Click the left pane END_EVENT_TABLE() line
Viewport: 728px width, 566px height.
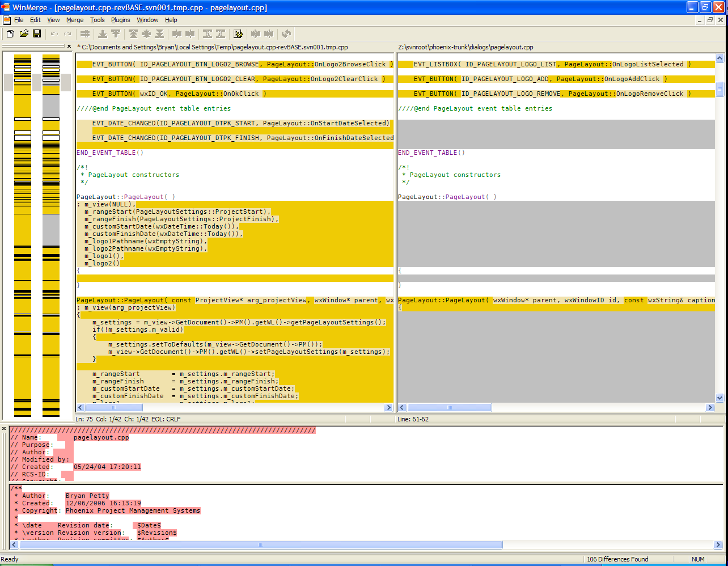pyautogui.click(x=110, y=153)
